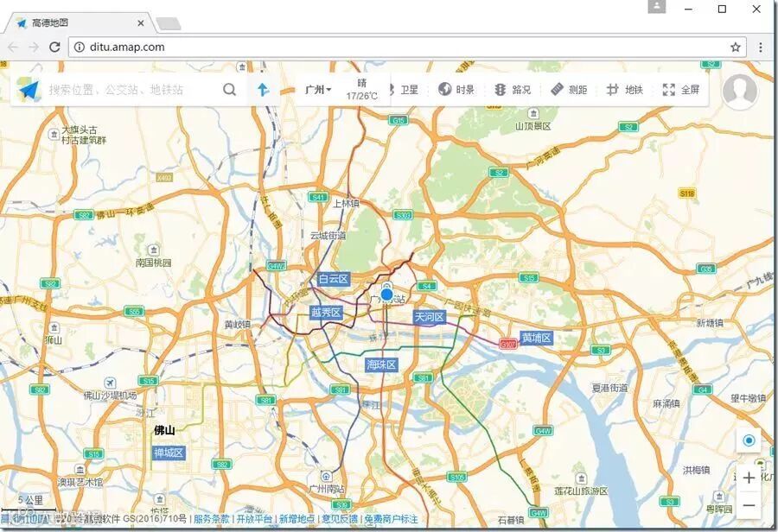Open the Chrome three-dot menu

[x=760, y=47]
